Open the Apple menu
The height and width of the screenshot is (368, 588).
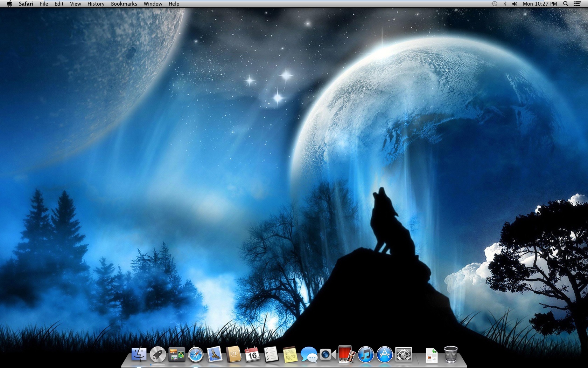click(9, 4)
